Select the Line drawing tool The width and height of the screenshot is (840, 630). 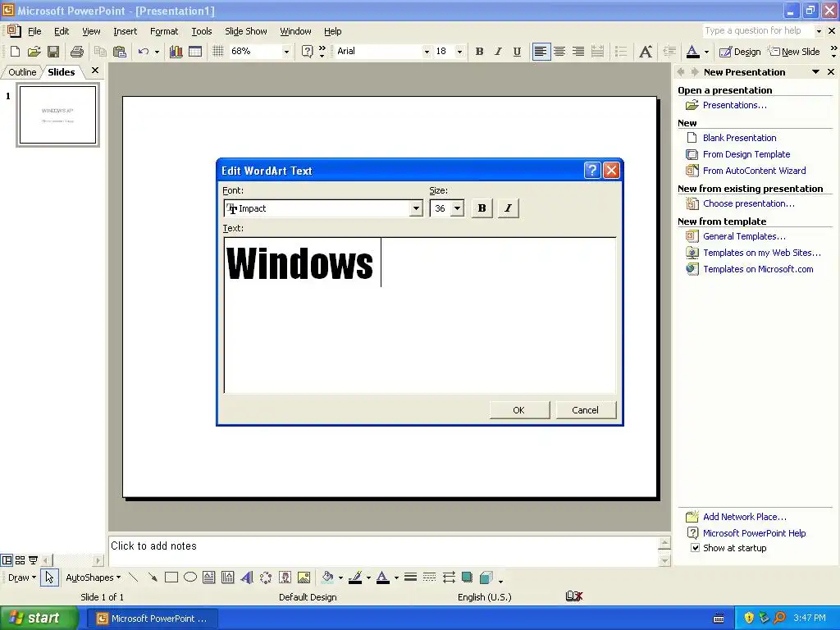coord(134,577)
